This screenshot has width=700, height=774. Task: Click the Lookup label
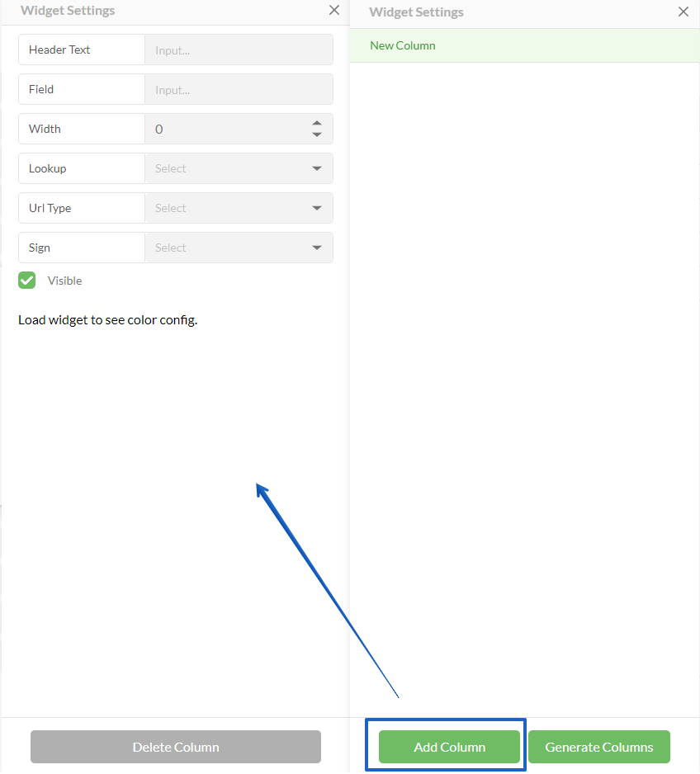tap(47, 168)
